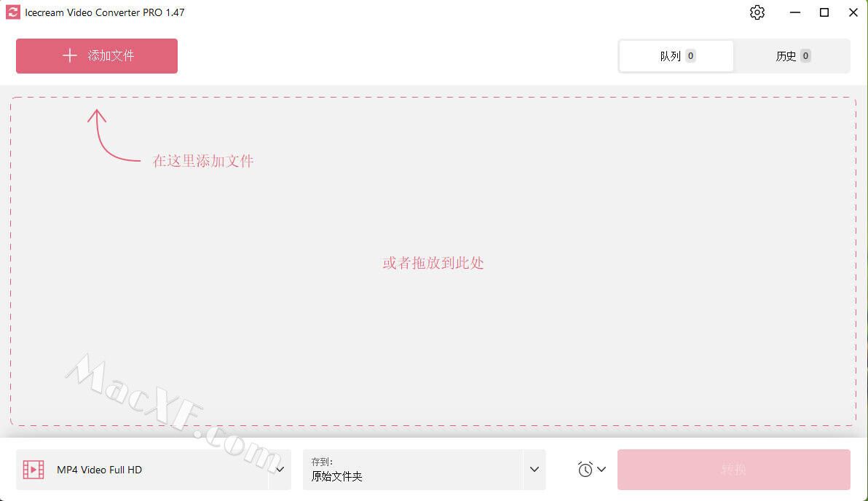This screenshot has width=868, height=501.
Task: Click the 转换 convert button
Action: 733,470
